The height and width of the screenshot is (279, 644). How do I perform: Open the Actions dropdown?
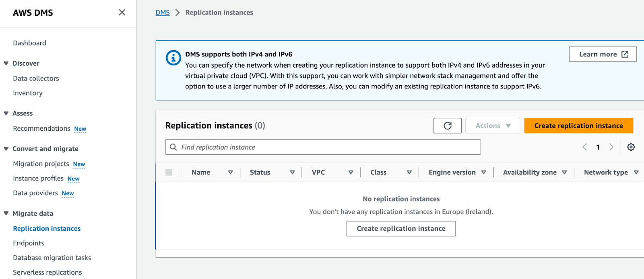pos(493,126)
